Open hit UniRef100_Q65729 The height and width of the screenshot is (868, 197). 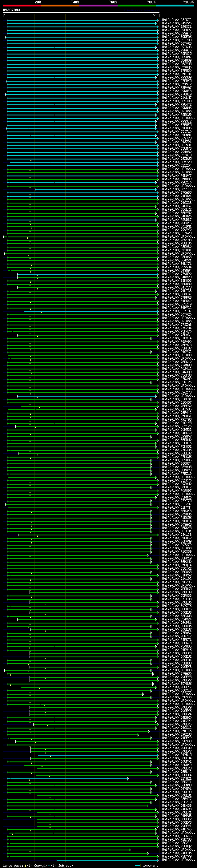coord(177,162)
